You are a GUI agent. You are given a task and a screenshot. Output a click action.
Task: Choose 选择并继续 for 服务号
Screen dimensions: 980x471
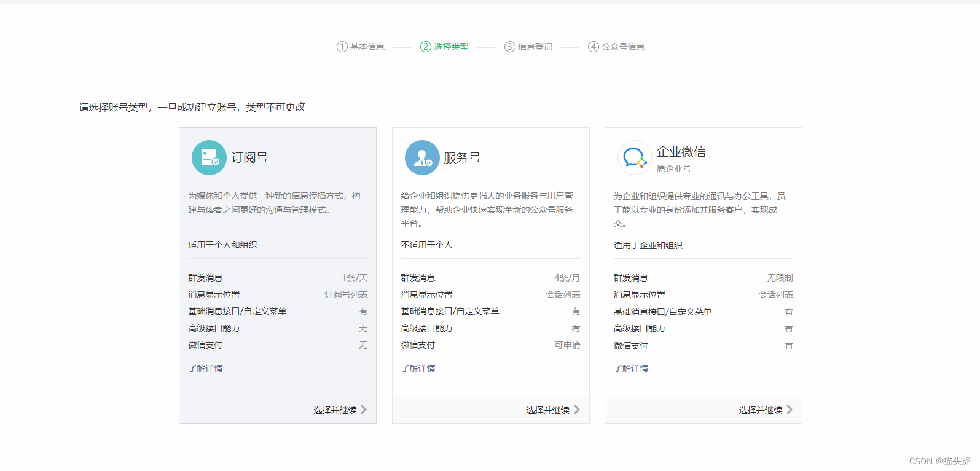(x=547, y=410)
